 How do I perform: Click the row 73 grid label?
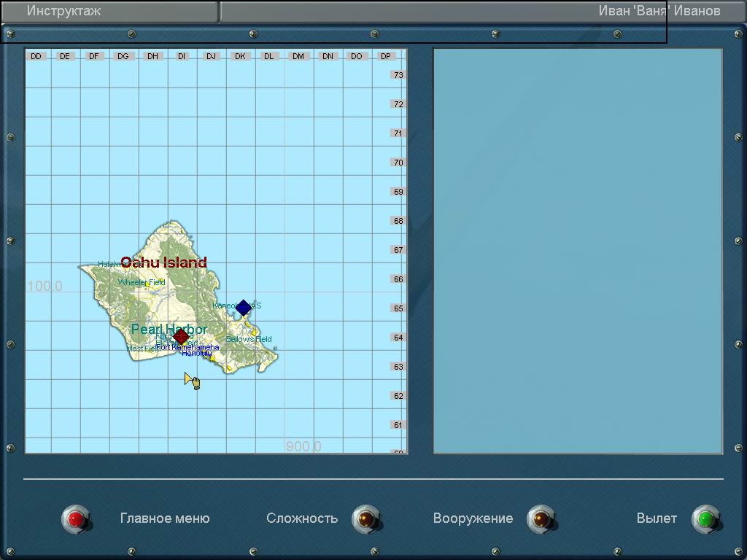(x=398, y=75)
